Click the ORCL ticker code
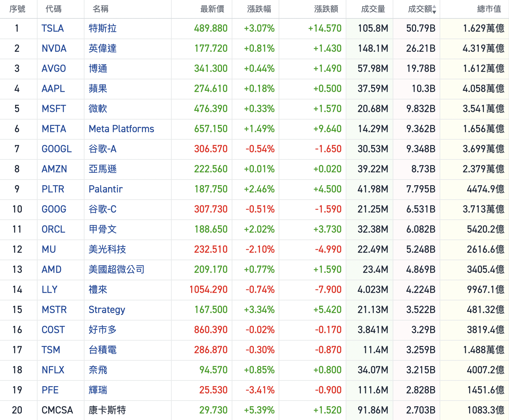Image resolution: width=509 pixels, height=420 pixels. [53, 229]
